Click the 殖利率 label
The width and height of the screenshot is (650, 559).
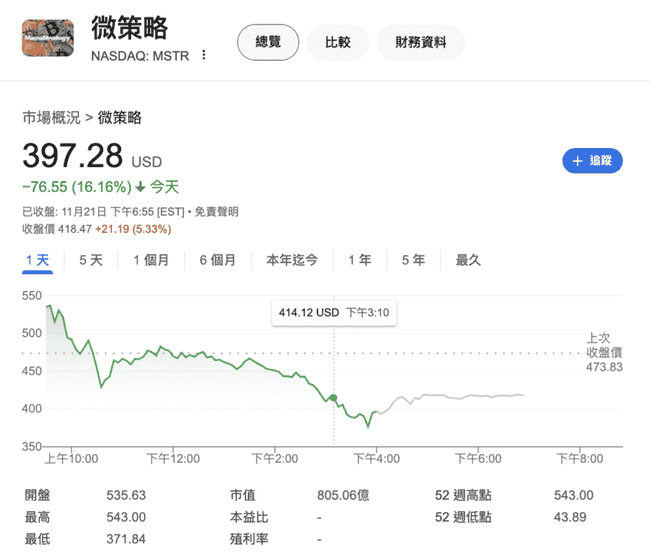[x=249, y=539]
